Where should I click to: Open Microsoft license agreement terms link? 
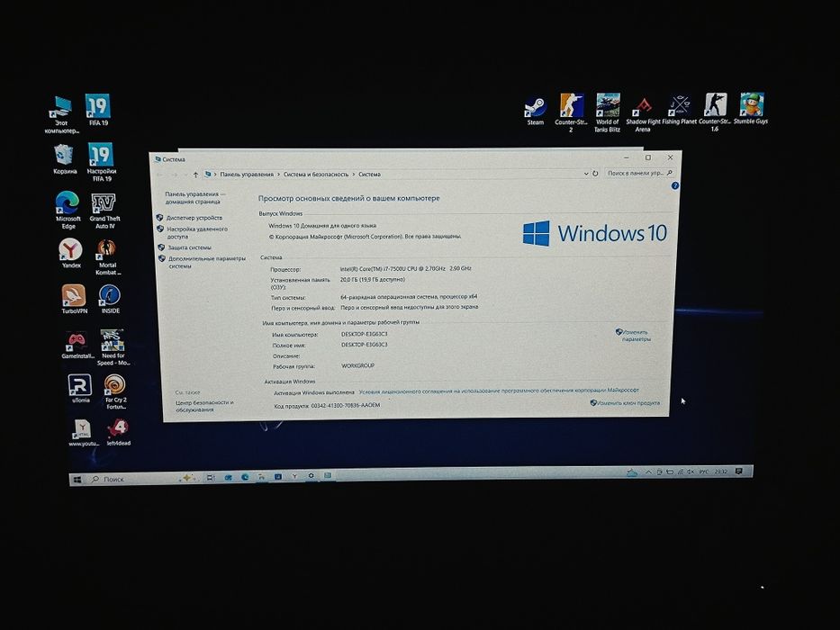point(498,391)
